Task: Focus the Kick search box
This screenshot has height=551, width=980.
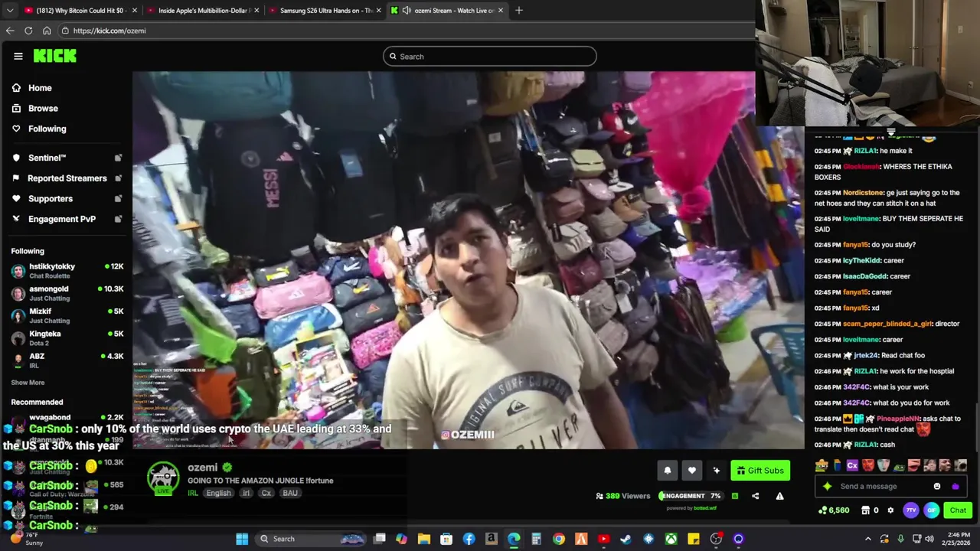Action: click(x=490, y=56)
